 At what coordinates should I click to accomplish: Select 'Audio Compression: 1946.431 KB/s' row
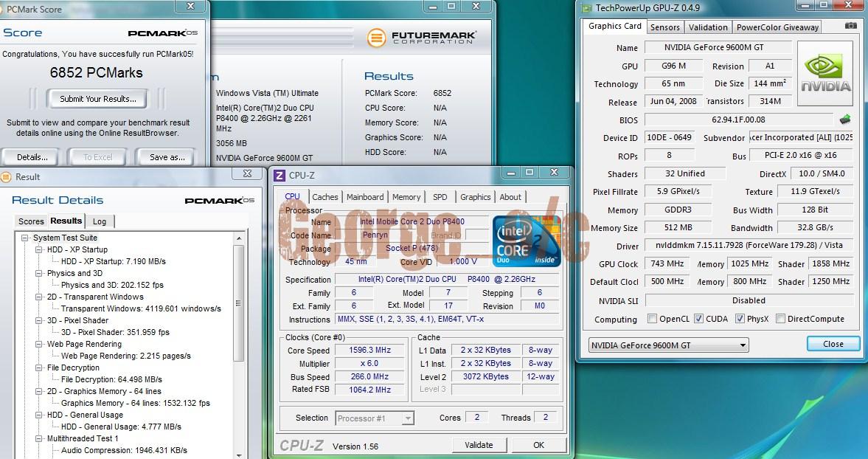[124, 450]
